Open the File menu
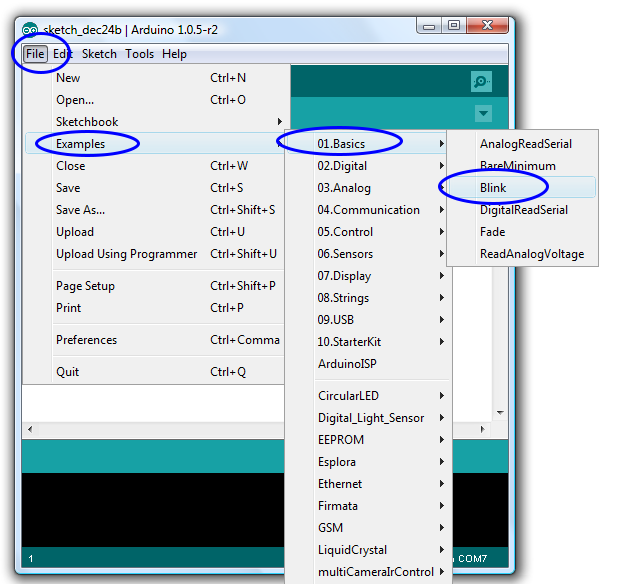 pyautogui.click(x=35, y=54)
